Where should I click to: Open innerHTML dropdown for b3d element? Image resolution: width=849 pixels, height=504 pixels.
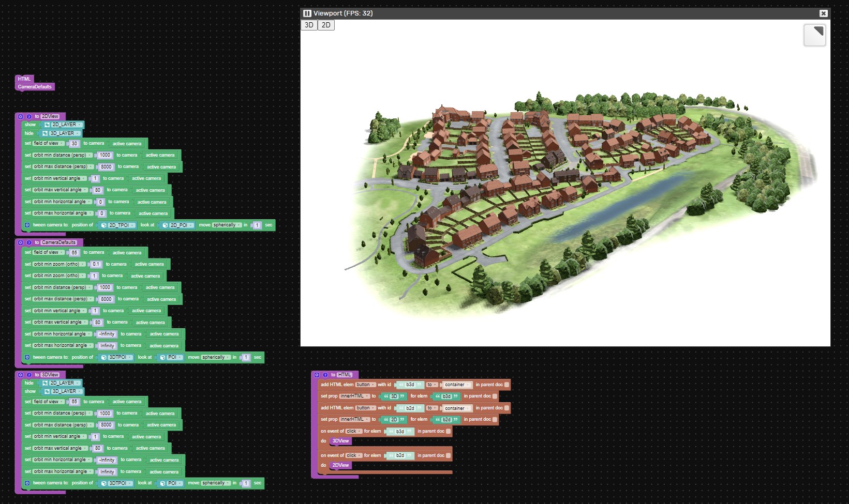354,396
